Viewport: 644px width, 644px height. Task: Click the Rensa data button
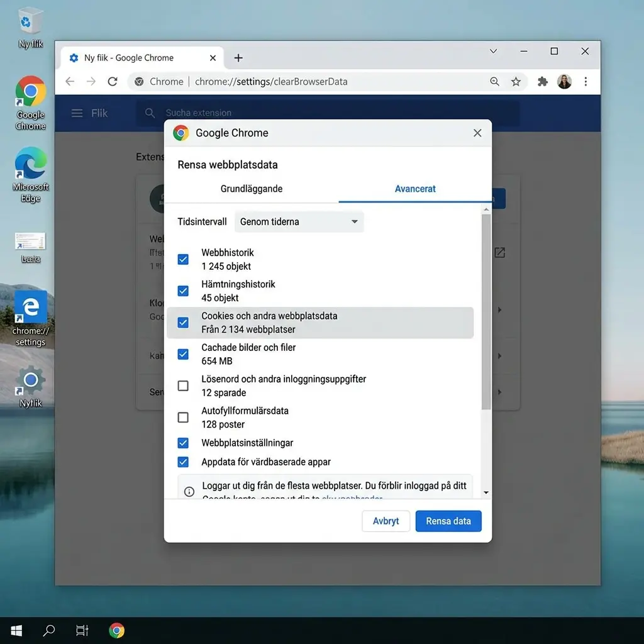point(448,521)
